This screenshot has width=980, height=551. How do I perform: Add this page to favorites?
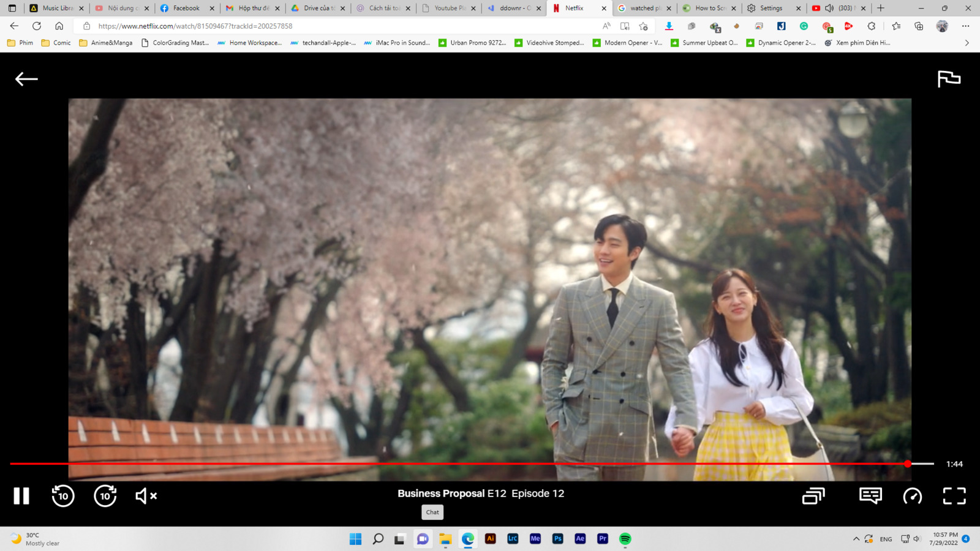(643, 26)
